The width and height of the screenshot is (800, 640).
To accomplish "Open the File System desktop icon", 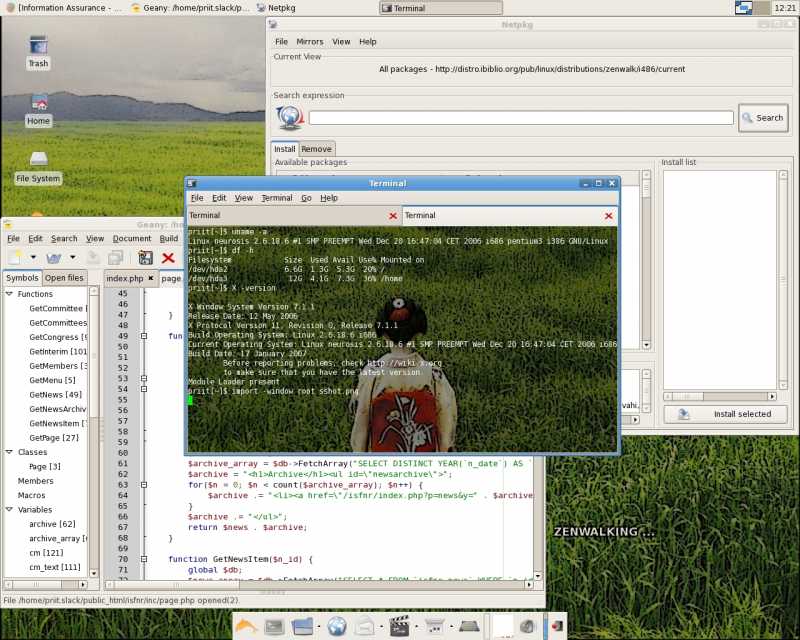I will [x=38, y=159].
